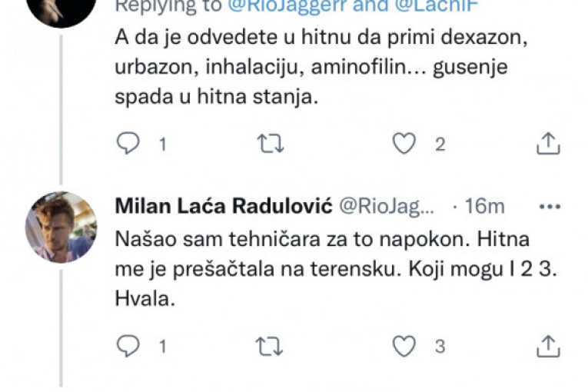
Task: Share the first tweet via share icon
Action: 546,143
